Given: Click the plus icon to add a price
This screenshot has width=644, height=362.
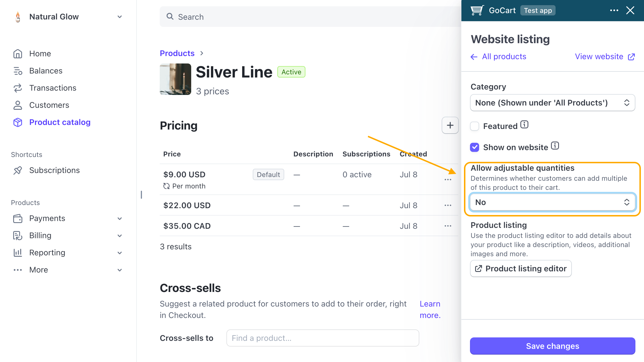Looking at the screenshot, I should point(450,125).
